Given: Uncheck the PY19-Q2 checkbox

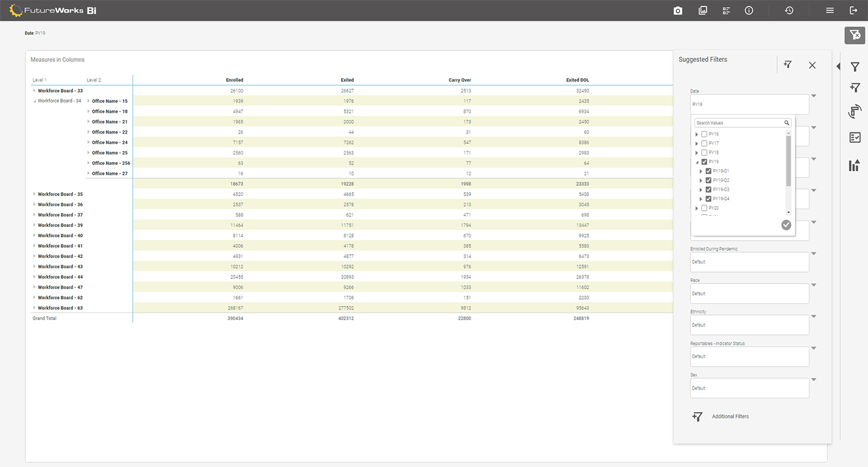Looking at the screenshot, I should [708, 180].
